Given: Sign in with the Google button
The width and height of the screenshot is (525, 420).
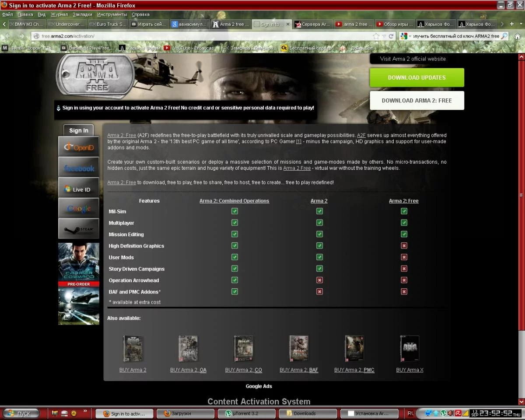Looking at the screenshot, I should click(x=79, y=208).
